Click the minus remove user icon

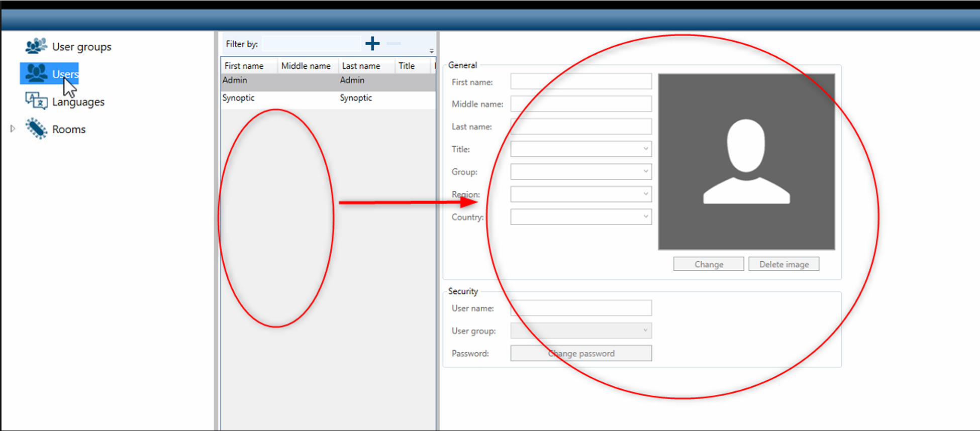[x=394, y=44]
